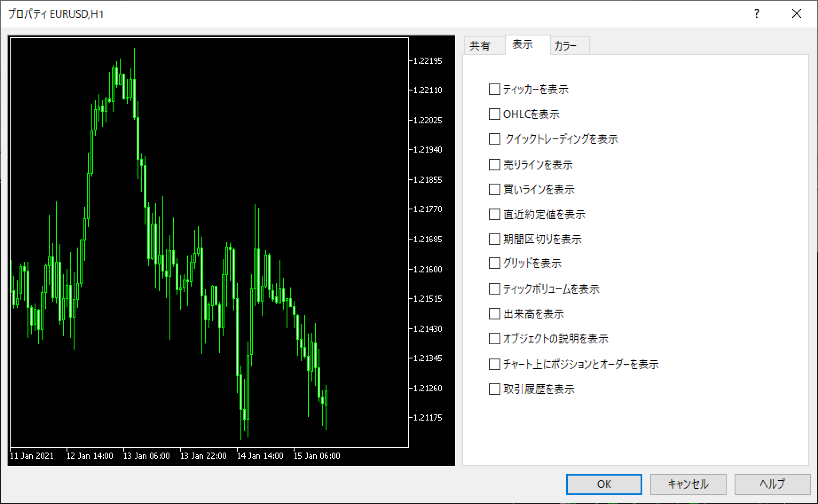Close the プロパティ dialog
Viewport: 818px width, 504px height.
tap(797, 14)
